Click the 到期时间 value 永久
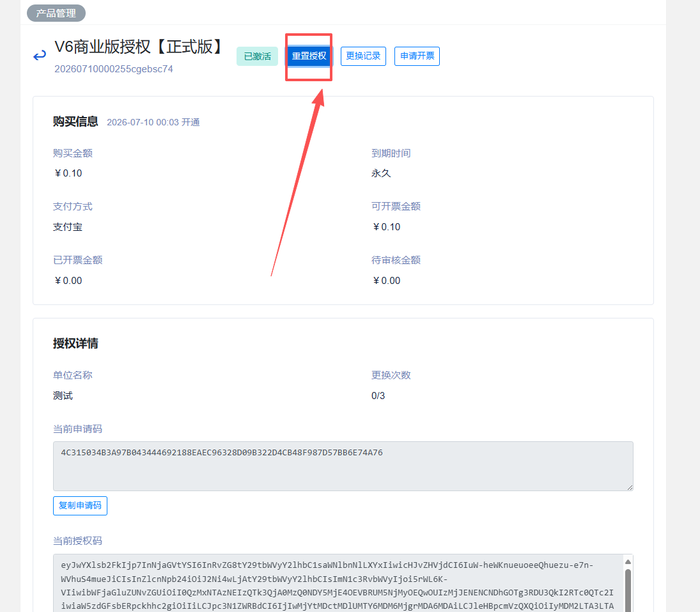This screenshot has height=612, width=700. pyautogui.click(x=381, y=173)
